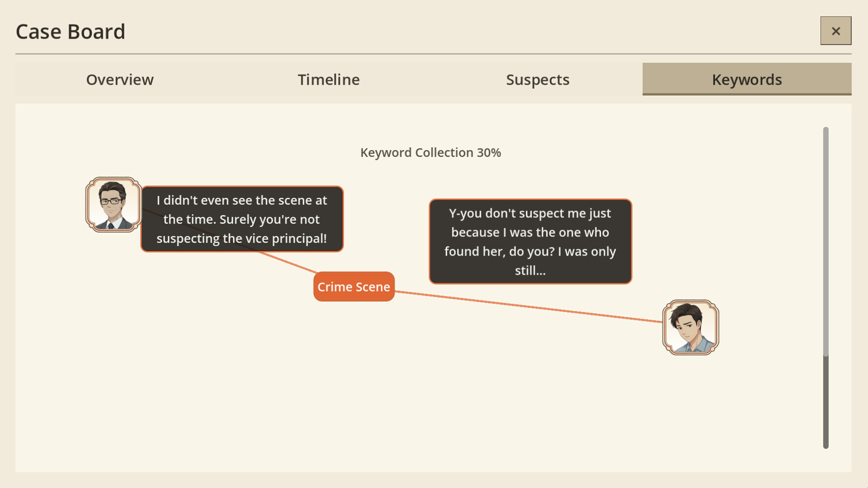868x488 pixels.
Task: Switch to the Overview tab
Action: (x=119, y=80)
